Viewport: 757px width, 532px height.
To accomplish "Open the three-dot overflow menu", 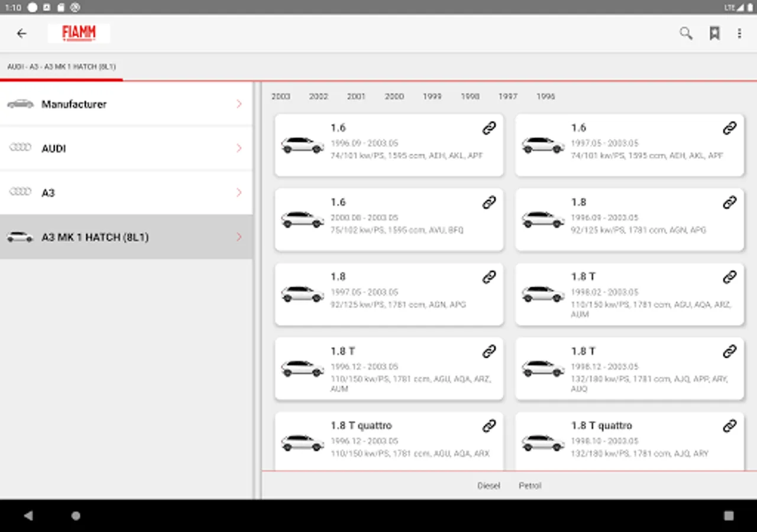I will click(739, 34).
